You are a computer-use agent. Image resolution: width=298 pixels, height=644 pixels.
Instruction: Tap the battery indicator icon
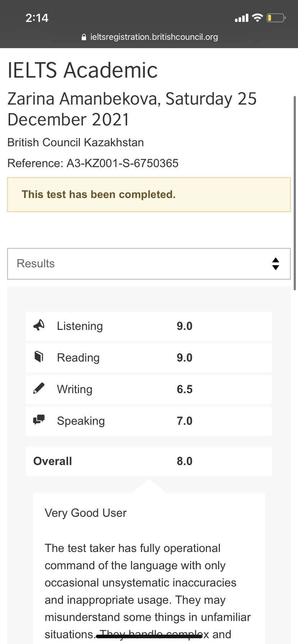276,18
